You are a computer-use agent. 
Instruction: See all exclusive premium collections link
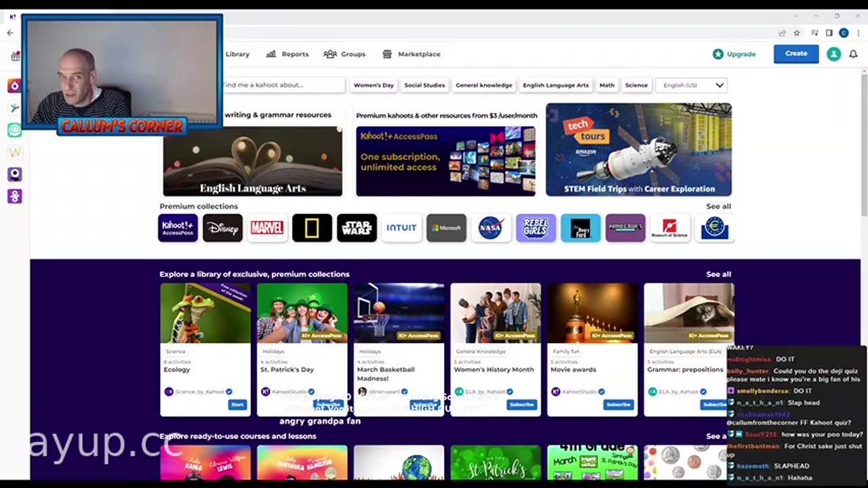pyautogui.click(x=718, y=274)
